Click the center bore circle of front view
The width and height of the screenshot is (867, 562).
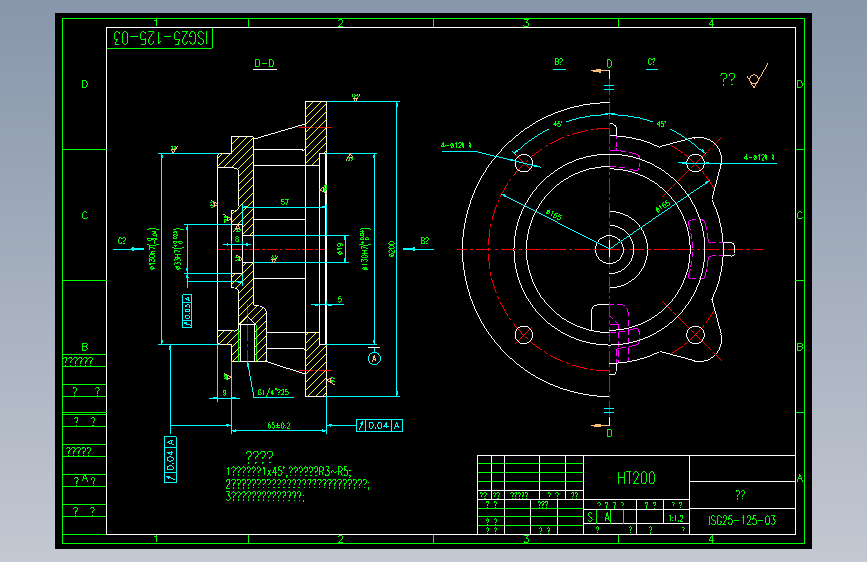(x=609, y=249)
